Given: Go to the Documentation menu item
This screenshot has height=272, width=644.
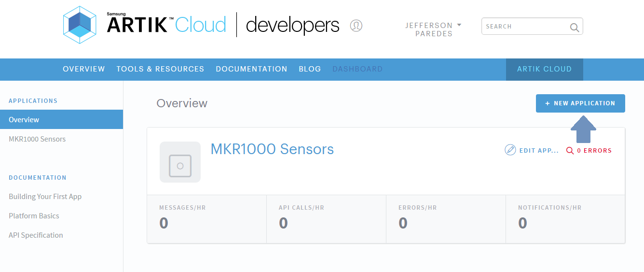Looking at the screenshot, I should 251,69.
